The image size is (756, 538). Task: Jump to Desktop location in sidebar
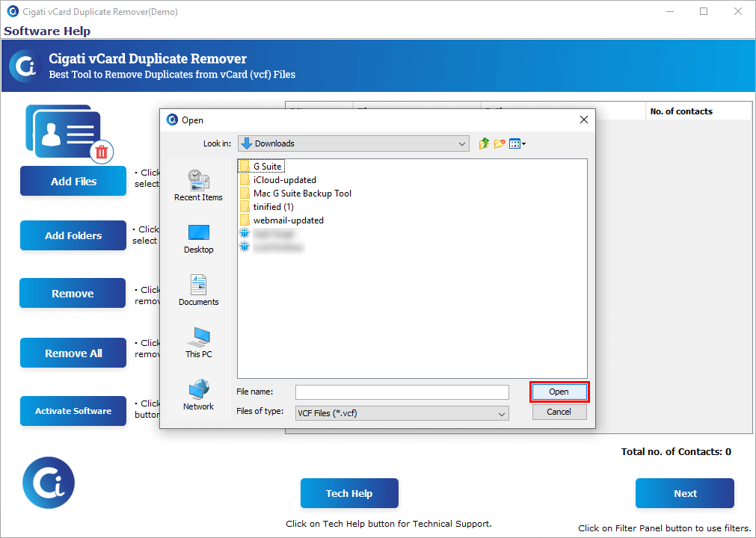pos(198,239)
